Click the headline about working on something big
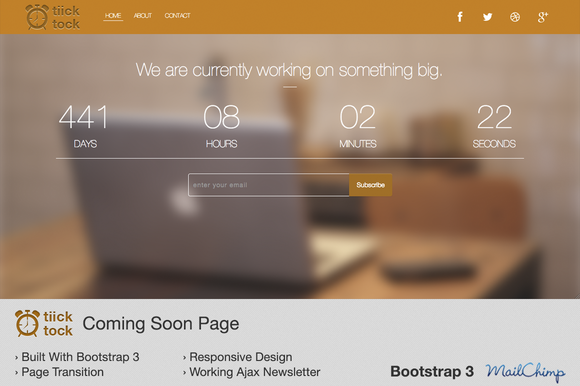580x386 pixels. coord(289,70)
